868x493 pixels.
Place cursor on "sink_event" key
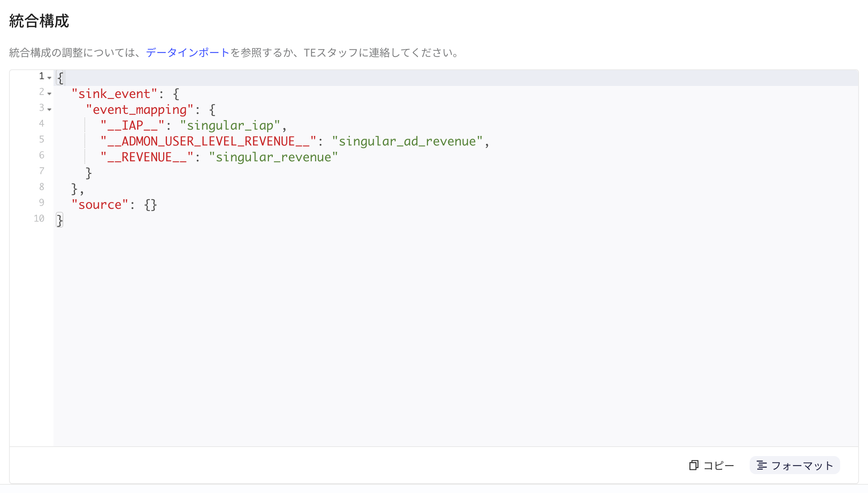(114, 93)
